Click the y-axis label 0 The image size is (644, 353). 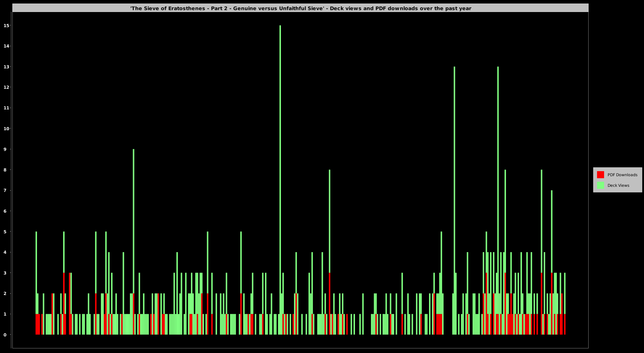coord(5,335)
